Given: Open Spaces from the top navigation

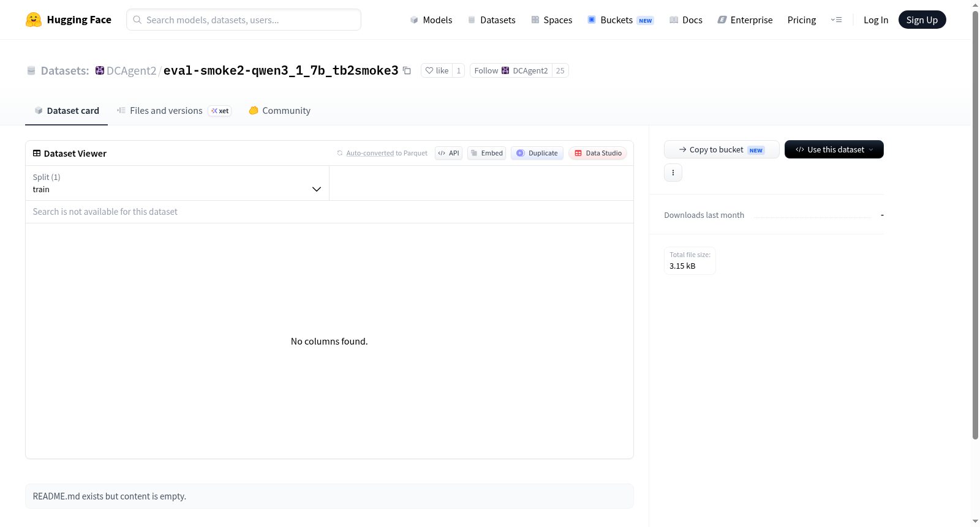Looking at the screenshot, I should (x=551, y=20).
